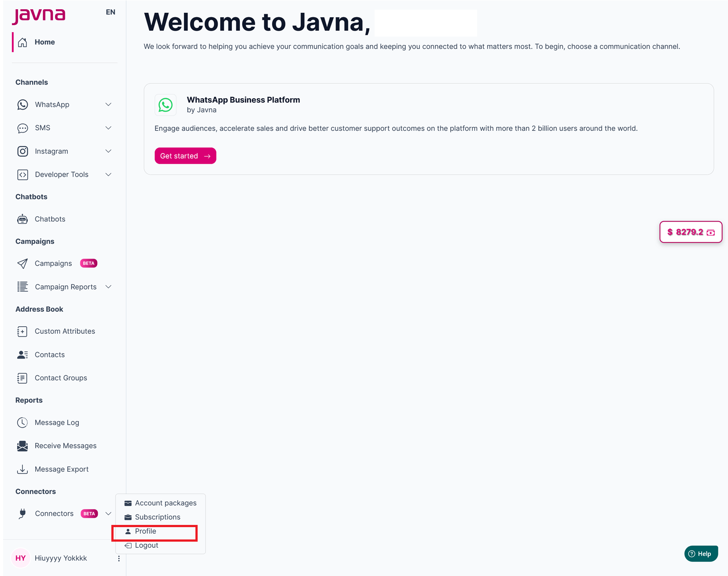Open the Custom Attributes link
The image size is (728, 576).
(65, 331)
